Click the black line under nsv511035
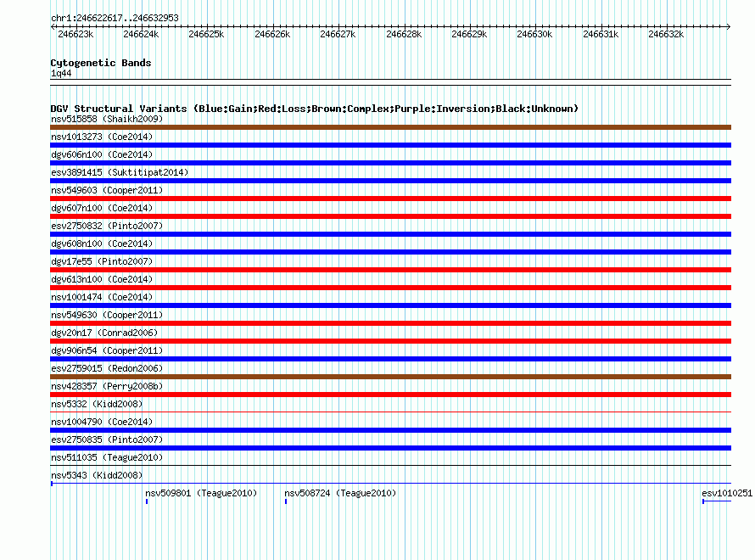This screenshot has width=755, height=560. [390, 466]
